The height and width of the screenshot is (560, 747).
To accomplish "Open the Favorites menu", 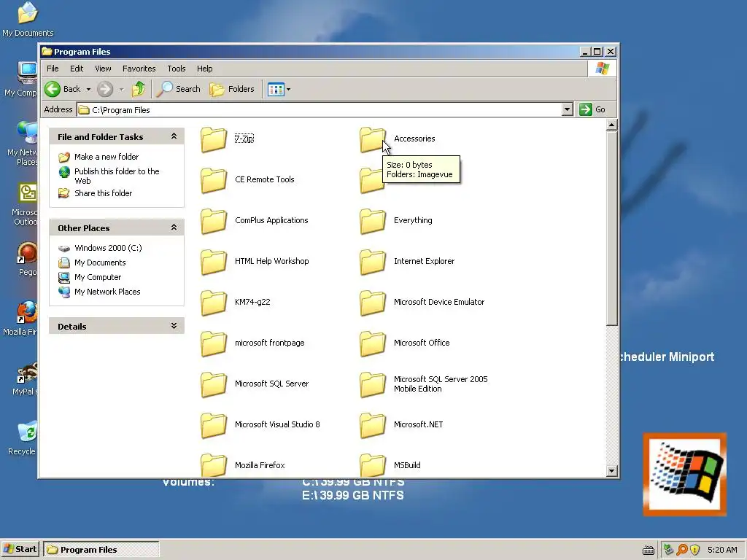I will coord(139,69).
